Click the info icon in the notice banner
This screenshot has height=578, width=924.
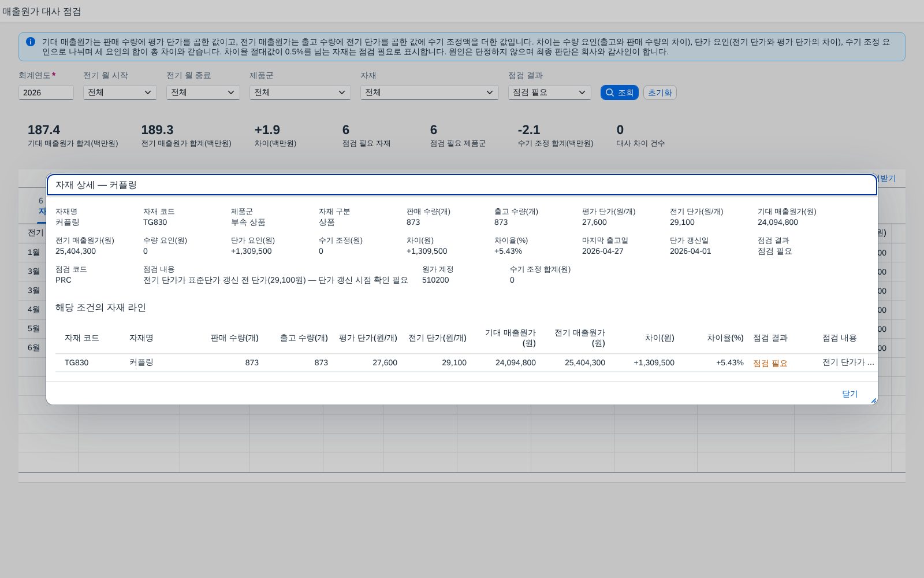[x=31, y=42]
